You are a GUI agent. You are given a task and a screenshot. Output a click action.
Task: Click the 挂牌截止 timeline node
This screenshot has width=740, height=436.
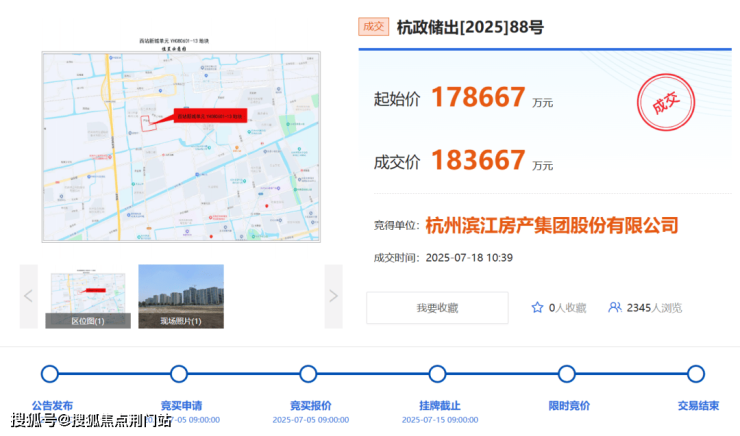point(437,374)
